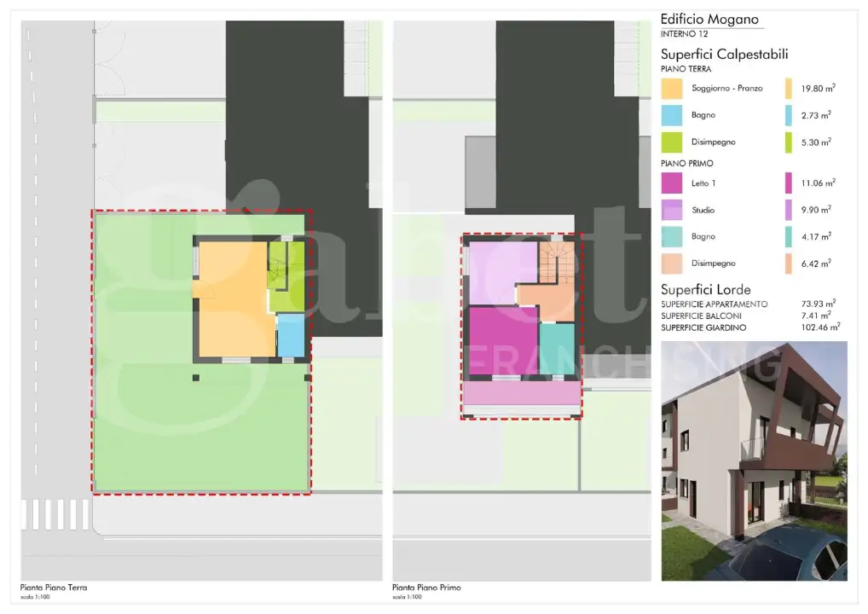This screenshot has width=868, height=614.
Task: Click the staircase in the first floor plan
Action: pos(557,261)
